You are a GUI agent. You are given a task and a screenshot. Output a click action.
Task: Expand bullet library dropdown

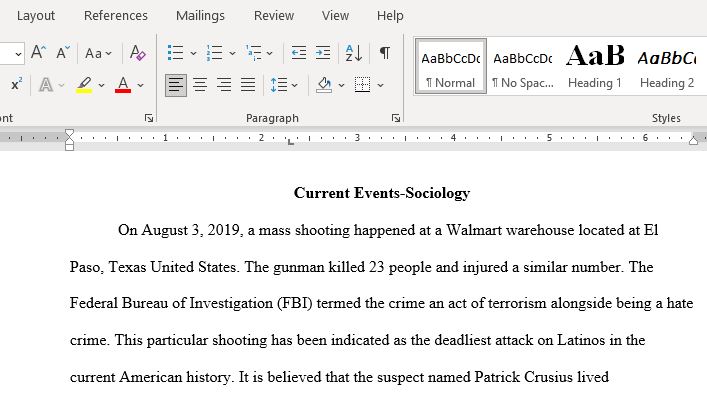click(x=193, y=54)
